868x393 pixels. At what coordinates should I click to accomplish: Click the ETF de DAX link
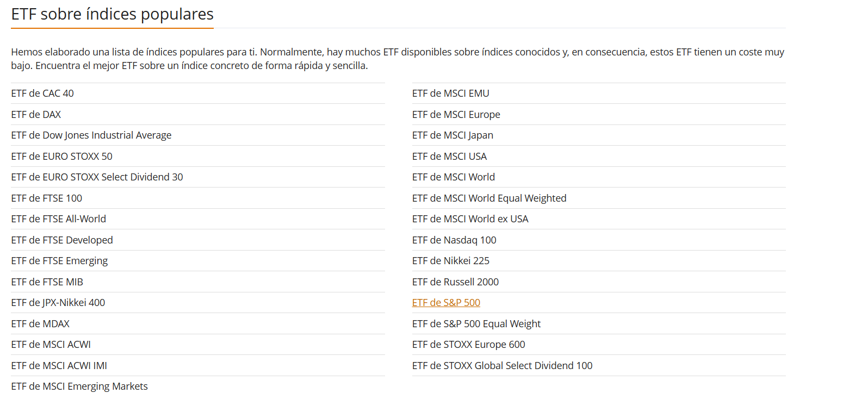click(36, 115)
